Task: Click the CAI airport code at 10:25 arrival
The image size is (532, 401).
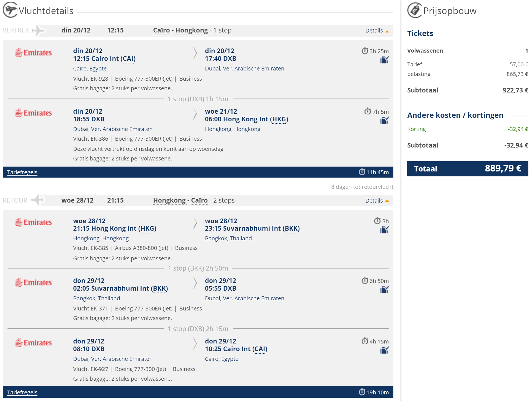Action: tap(260, 349)
